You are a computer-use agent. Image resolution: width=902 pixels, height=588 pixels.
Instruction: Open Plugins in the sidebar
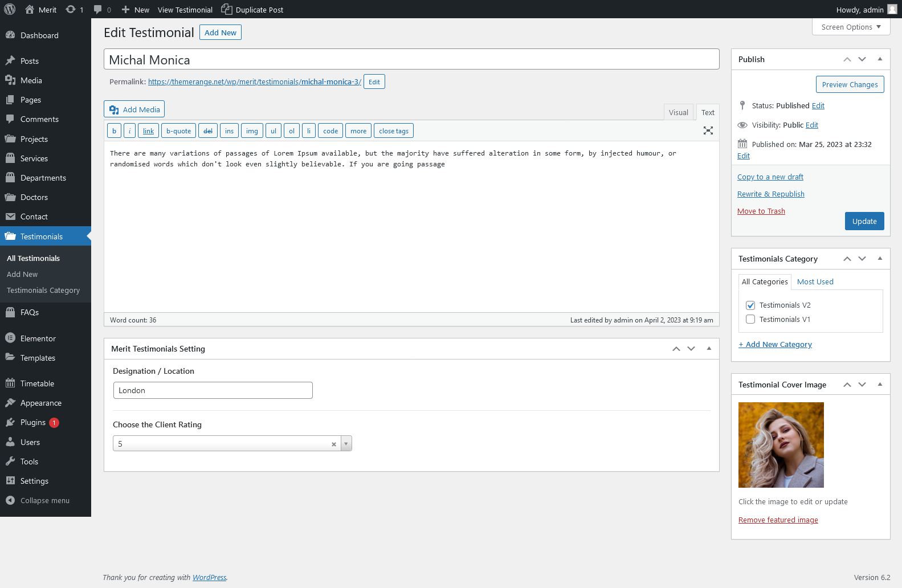click(33, 422)
